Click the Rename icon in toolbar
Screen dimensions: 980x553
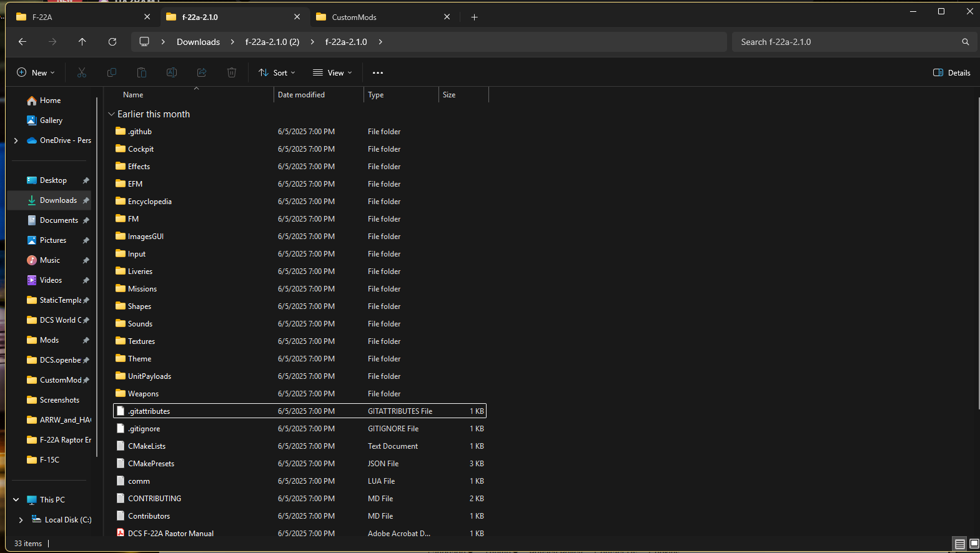[x=172, y=72]
